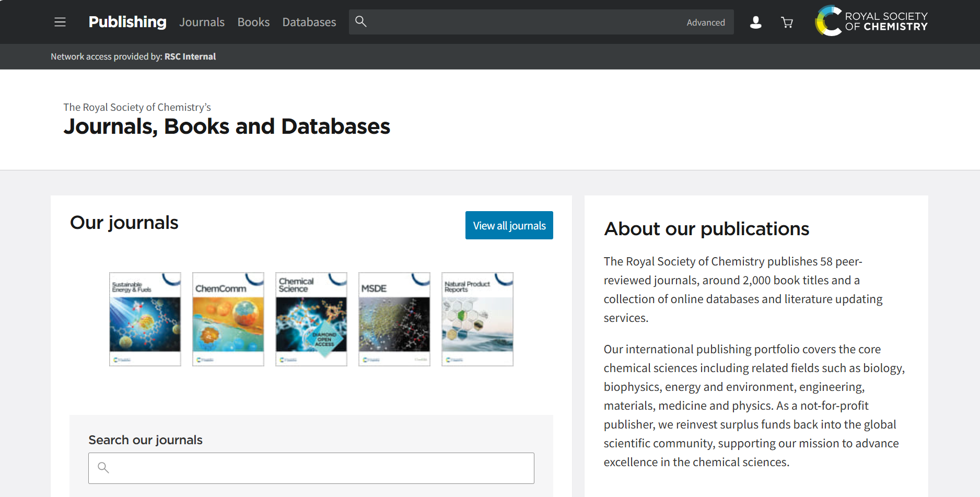Open the Databases menu item
The image size is (980, 497).
[309, 22]
